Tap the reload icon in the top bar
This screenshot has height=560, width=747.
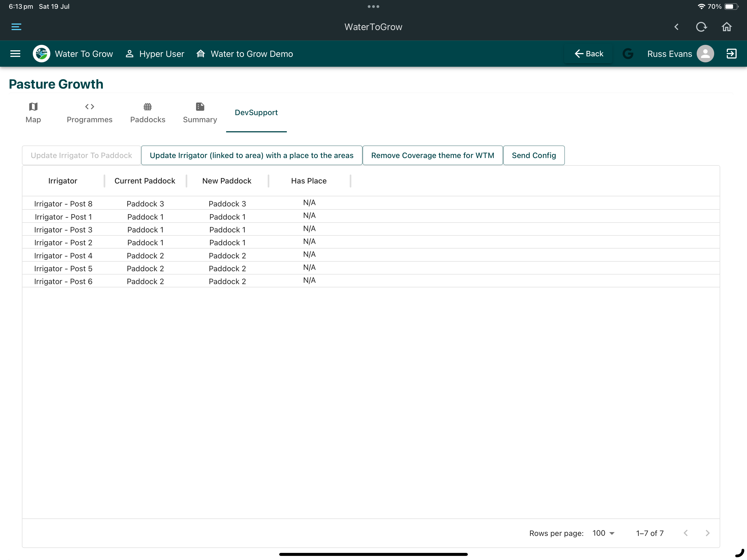point(701,27)
